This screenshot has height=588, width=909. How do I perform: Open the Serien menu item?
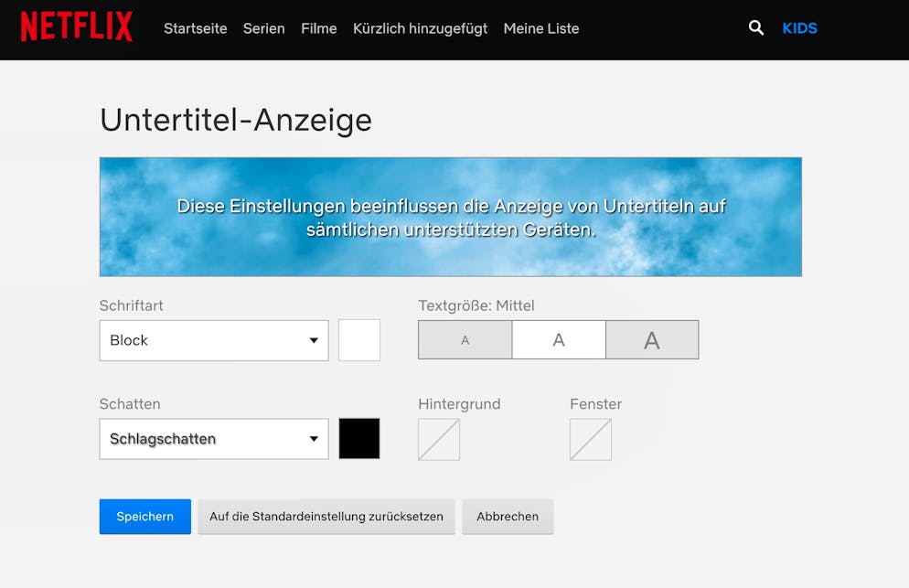pos(263,28)
